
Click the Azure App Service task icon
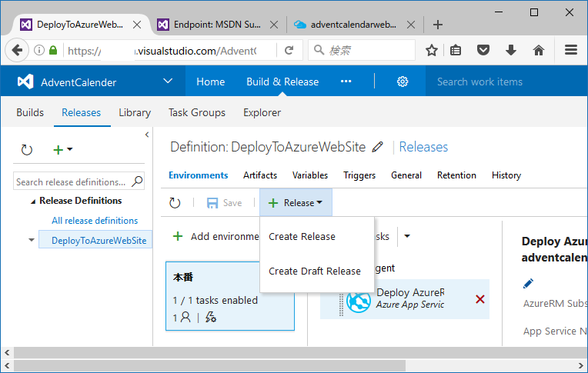(x=359, y=300)
